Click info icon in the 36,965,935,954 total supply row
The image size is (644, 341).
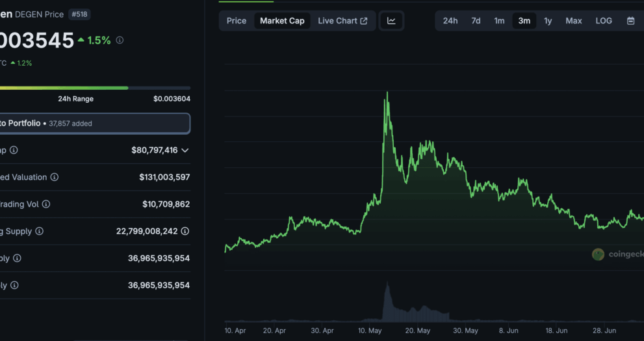(x=17, y=258)
